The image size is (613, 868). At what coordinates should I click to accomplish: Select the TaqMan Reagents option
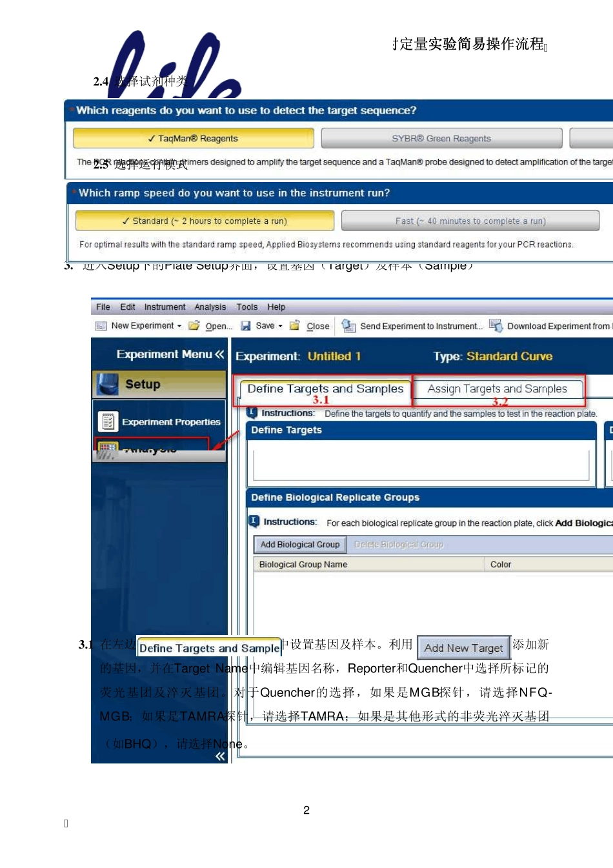pyautogui.click(x=193, y=138)
